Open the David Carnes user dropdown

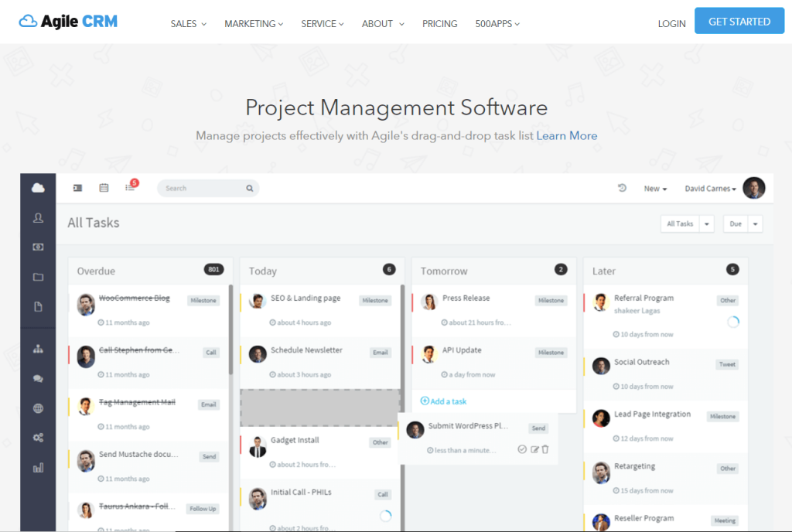710,188
